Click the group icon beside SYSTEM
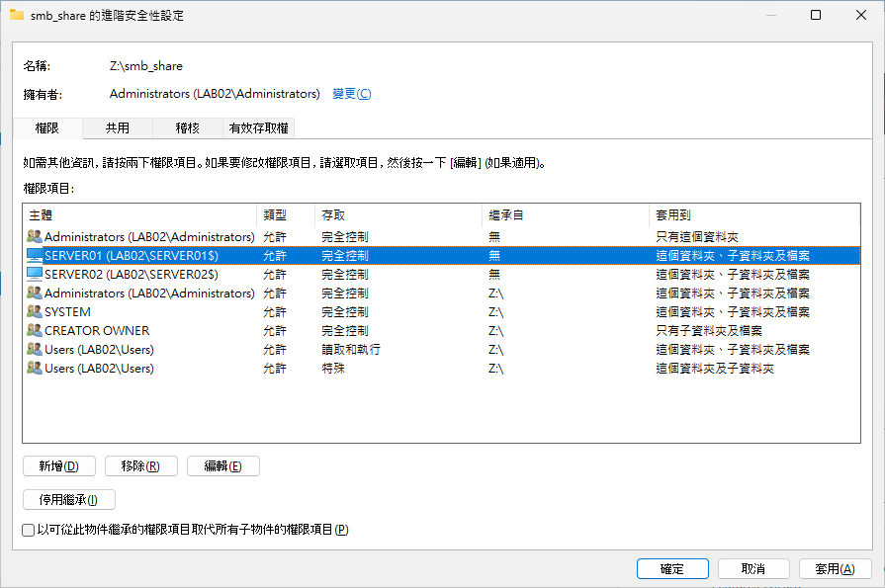The width and height of the screenshot is (885, 588). click(x=35, y=311)
